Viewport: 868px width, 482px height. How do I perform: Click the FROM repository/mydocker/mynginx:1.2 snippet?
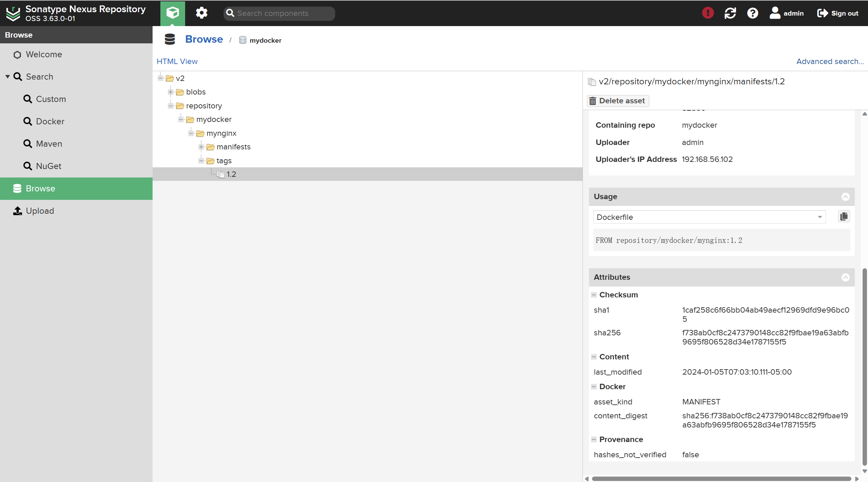[669, 240]
